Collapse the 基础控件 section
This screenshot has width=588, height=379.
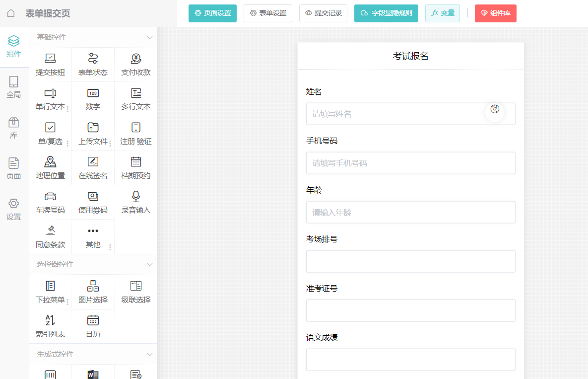coord(149,38)
